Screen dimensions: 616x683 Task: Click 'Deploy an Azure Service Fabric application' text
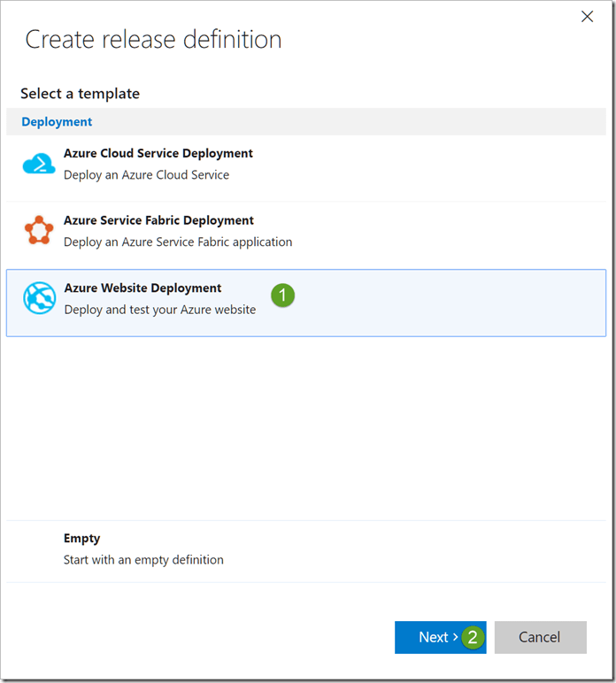[x=177, y=242]
